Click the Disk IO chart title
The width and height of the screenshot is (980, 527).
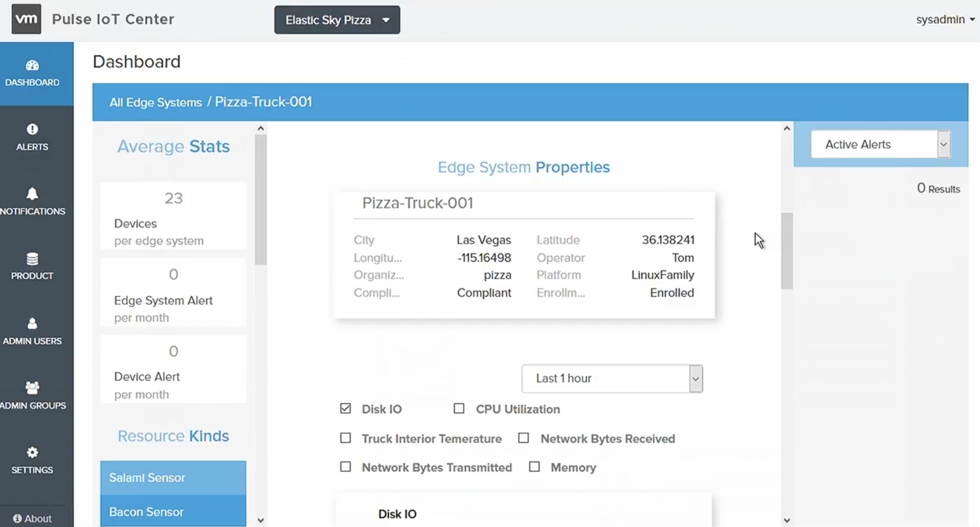click(x=397, y=514)
